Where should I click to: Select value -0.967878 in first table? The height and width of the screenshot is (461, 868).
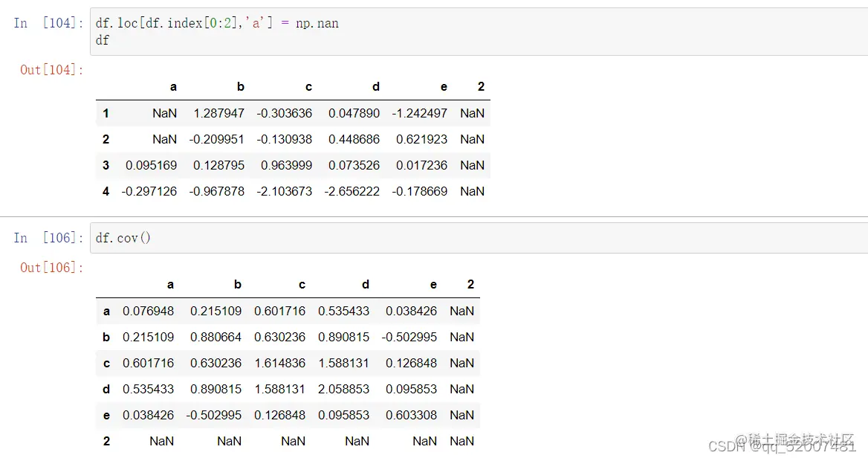coord(216,192)
